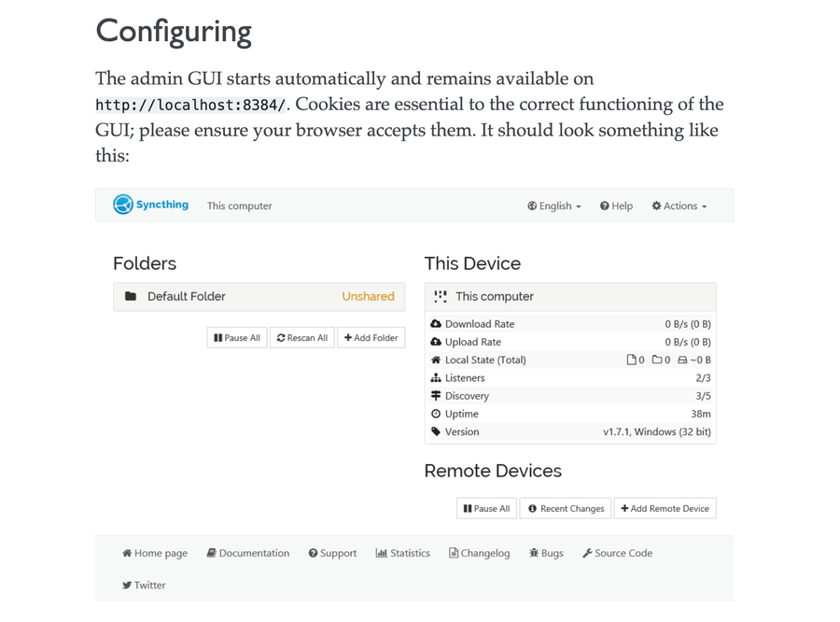Click the Download Rate cloud icon
The height and width of the screenshot is (622, 840).
click(436, 324)
